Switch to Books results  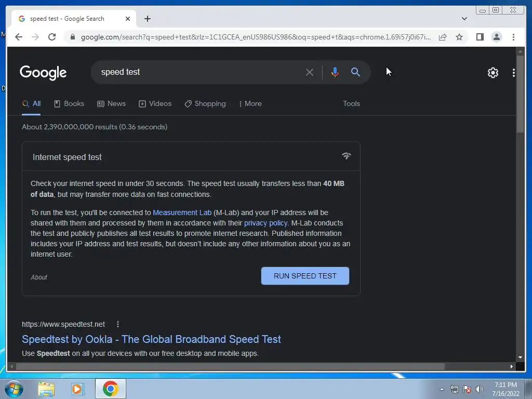[69, 104]
